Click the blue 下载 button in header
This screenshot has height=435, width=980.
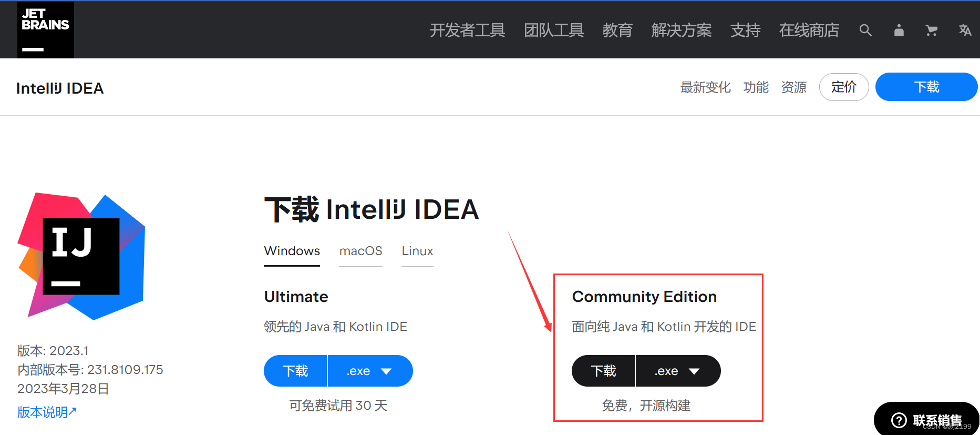click(x=926, y=87)
